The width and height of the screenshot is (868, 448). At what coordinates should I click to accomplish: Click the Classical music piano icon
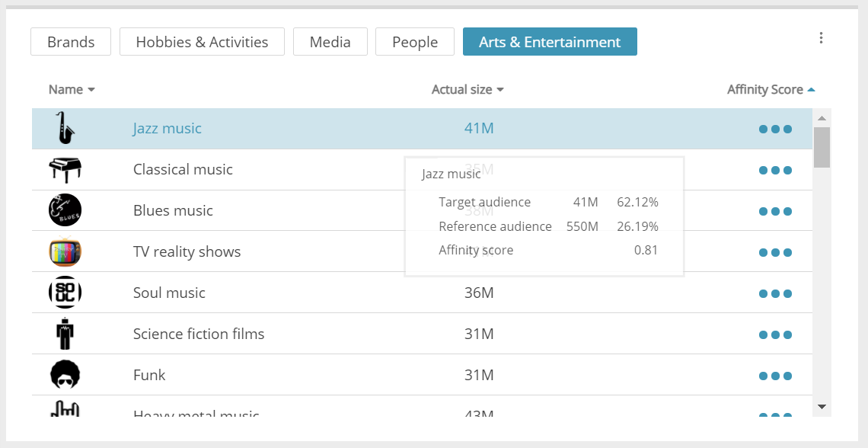[65, 169]
